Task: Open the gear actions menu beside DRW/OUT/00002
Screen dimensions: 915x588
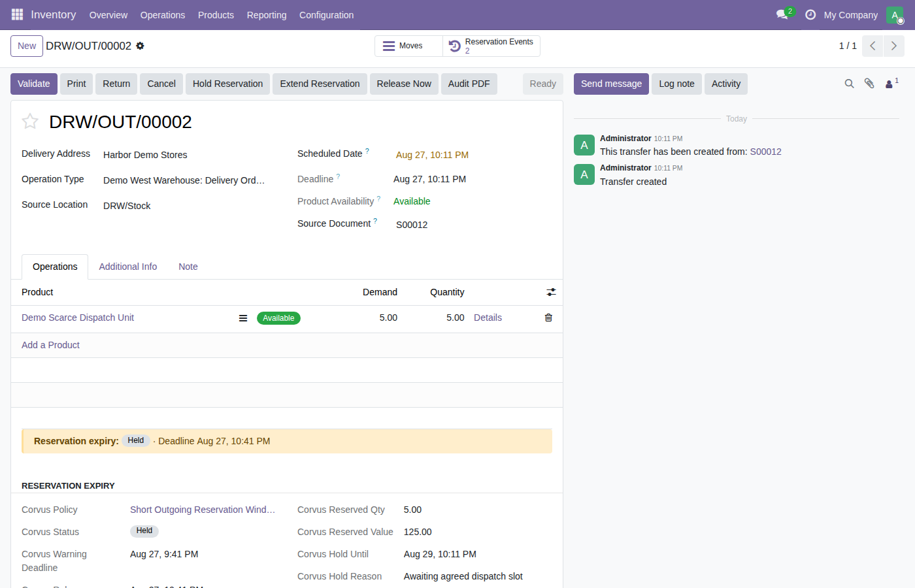Action: [140, 46]
